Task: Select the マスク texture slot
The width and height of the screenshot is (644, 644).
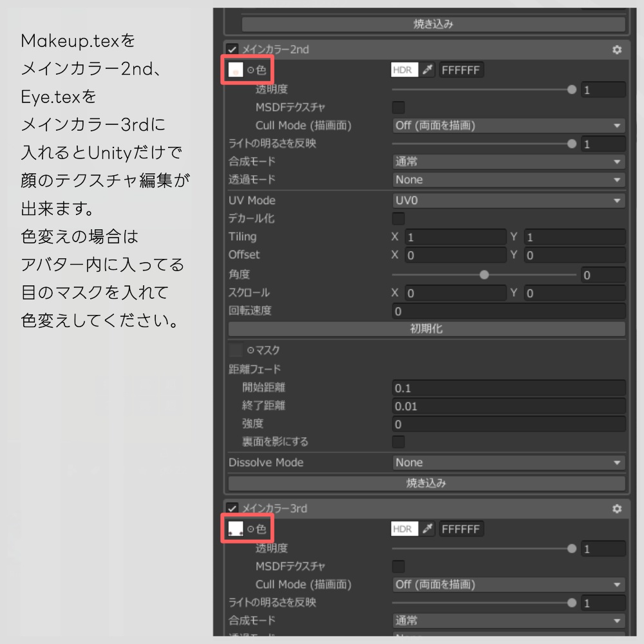Action: coord(237,350)
